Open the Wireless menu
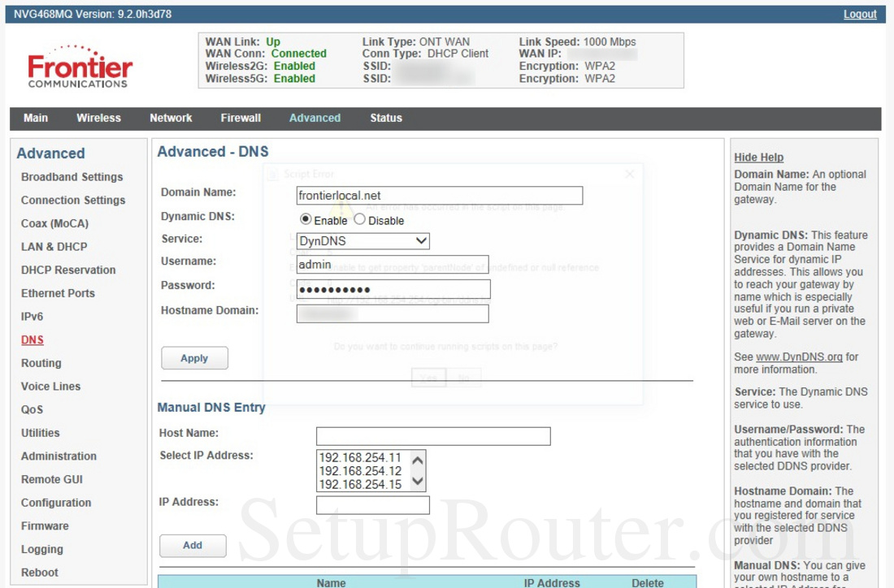The height and width of the screenshot is (588, 894). pyautogui.click(x=98, y=118)
